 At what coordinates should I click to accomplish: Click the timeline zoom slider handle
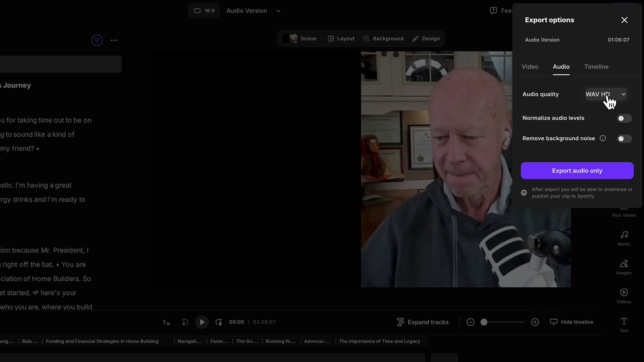pos(484,322)
